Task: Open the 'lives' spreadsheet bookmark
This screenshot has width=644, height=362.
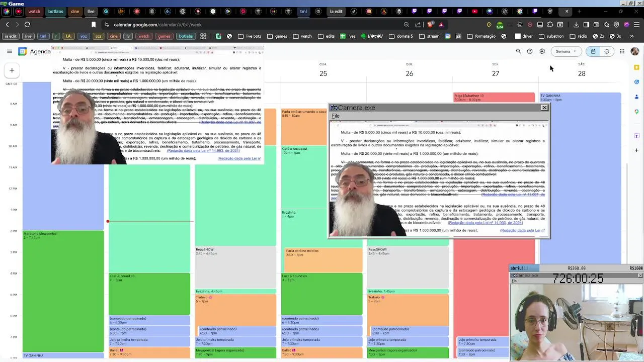Action: click(348, 36)
